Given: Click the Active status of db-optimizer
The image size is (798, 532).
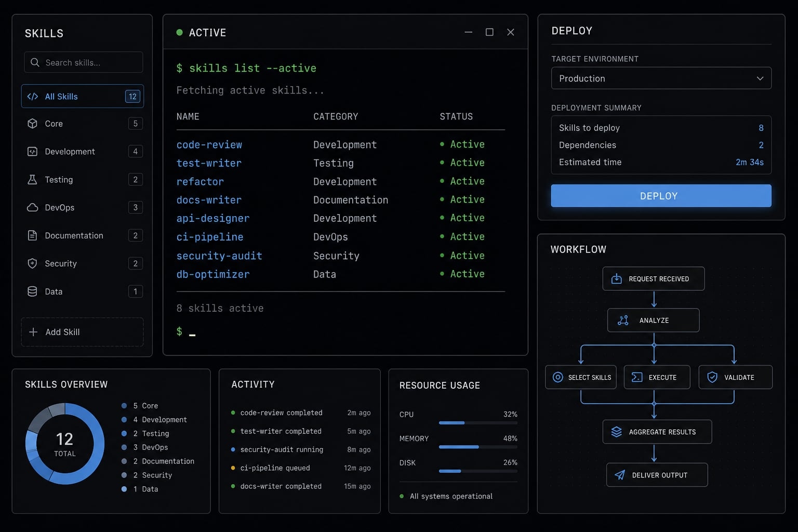Looking at the screenshot, I should click(462, 274).
